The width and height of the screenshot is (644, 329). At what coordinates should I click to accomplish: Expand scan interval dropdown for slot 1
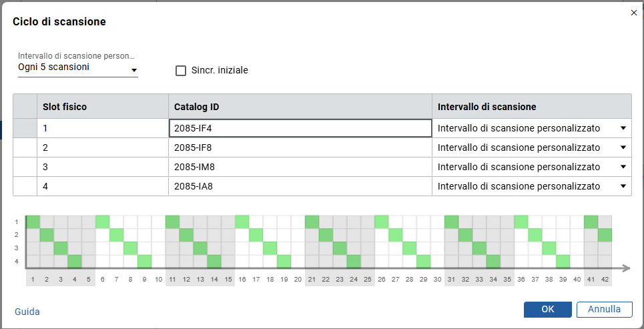(623, 128)
